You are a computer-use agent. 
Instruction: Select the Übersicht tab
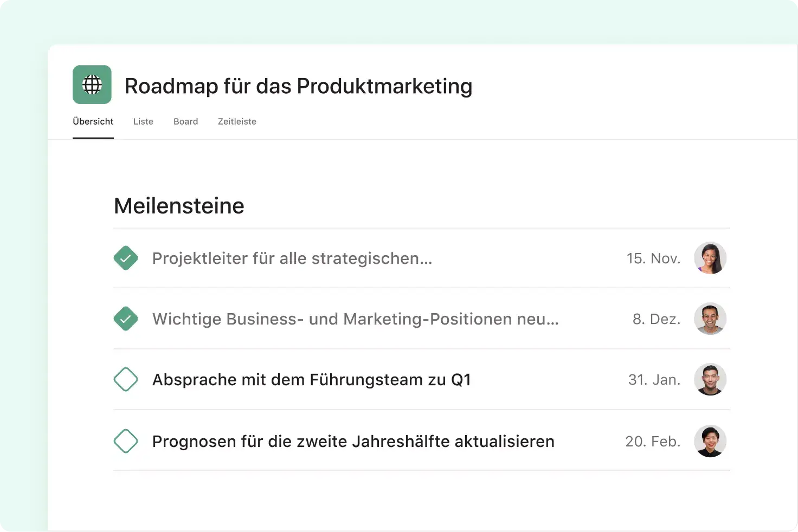coord(93,121)
